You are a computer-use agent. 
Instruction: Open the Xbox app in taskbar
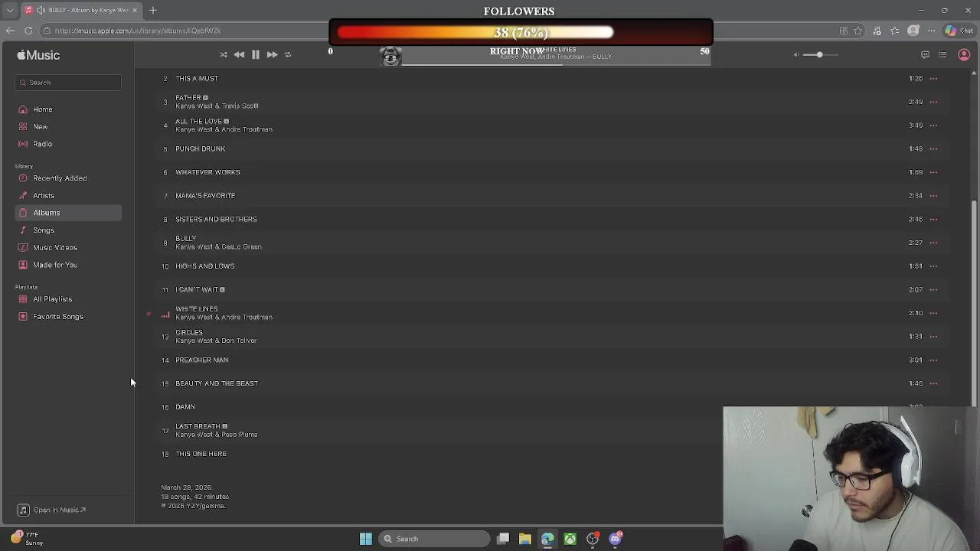[570, 539]
